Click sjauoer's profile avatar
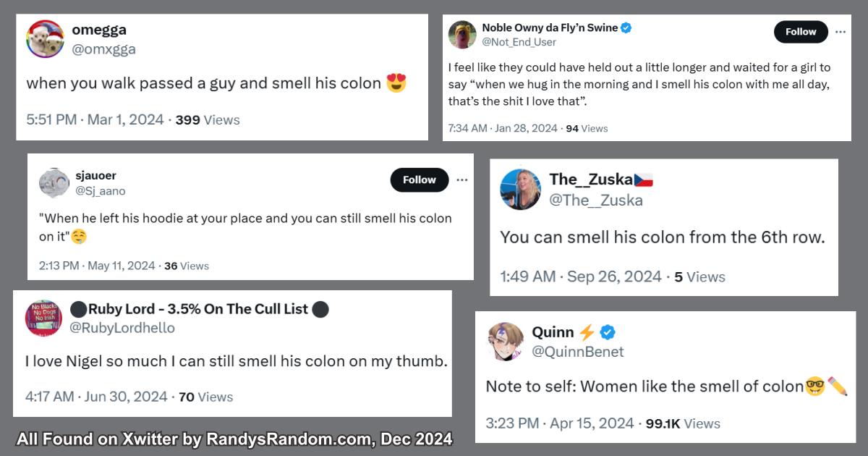The width and height of the screenshot is (868, 456). pyautogui.click(x=54, y=182)
